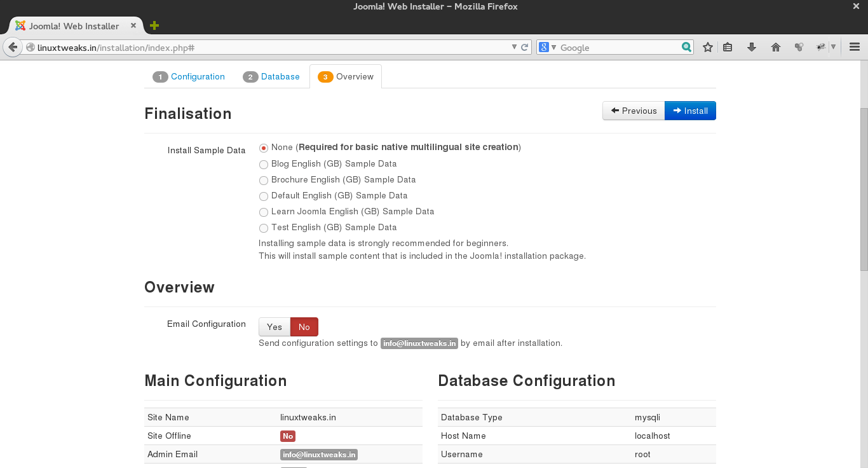
Task: Close the Joomla! Web Installer tab
Action: (x=133, y=26)
